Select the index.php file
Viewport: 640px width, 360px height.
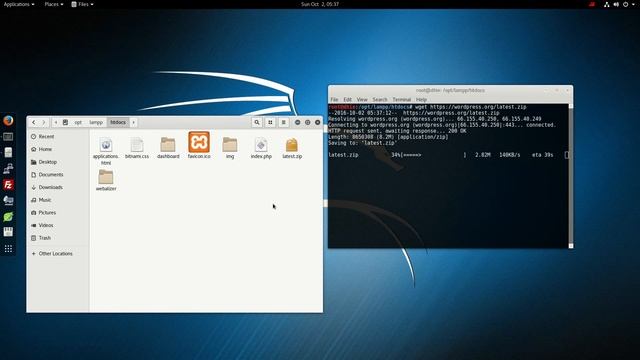click(x=261, y=148)
